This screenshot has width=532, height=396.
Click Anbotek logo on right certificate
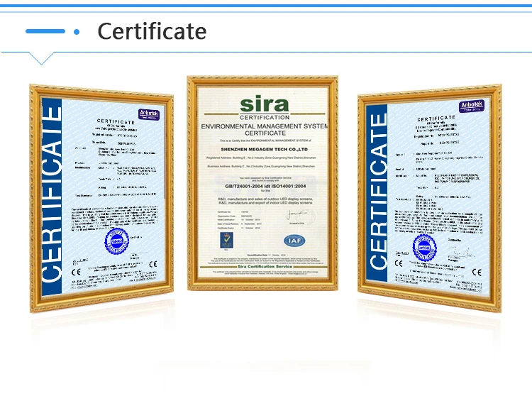coord(471,106)
